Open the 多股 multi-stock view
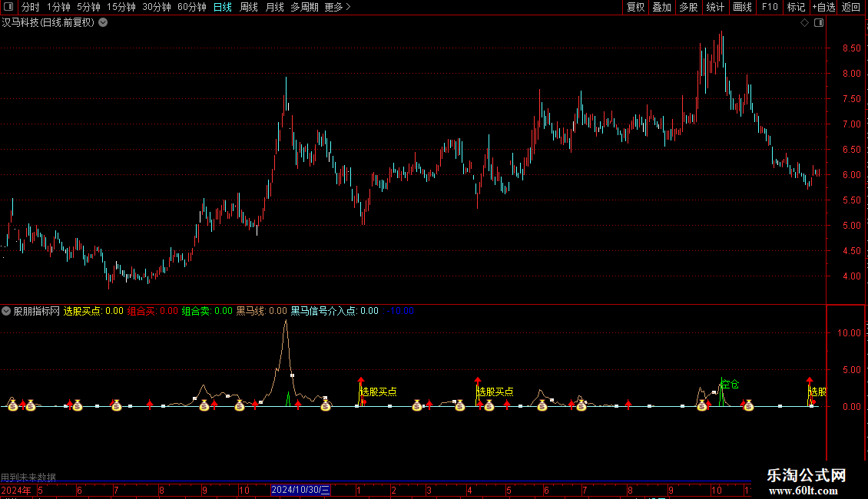This screenshot has height=499, width=868. [689, 7]
